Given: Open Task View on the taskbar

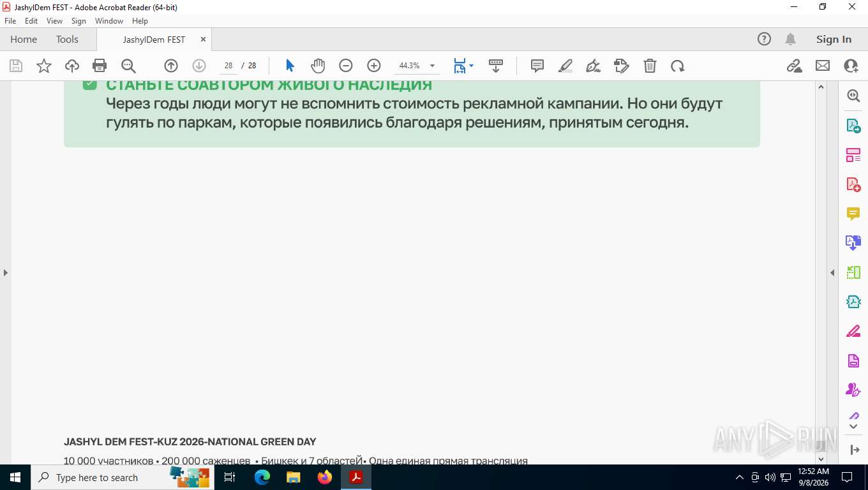Looking at the screenshot, I should point(230,477).
